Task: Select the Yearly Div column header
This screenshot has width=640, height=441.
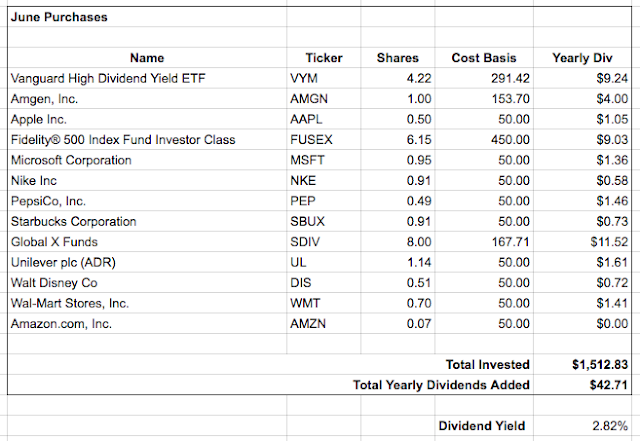Action: pos(590,58)
